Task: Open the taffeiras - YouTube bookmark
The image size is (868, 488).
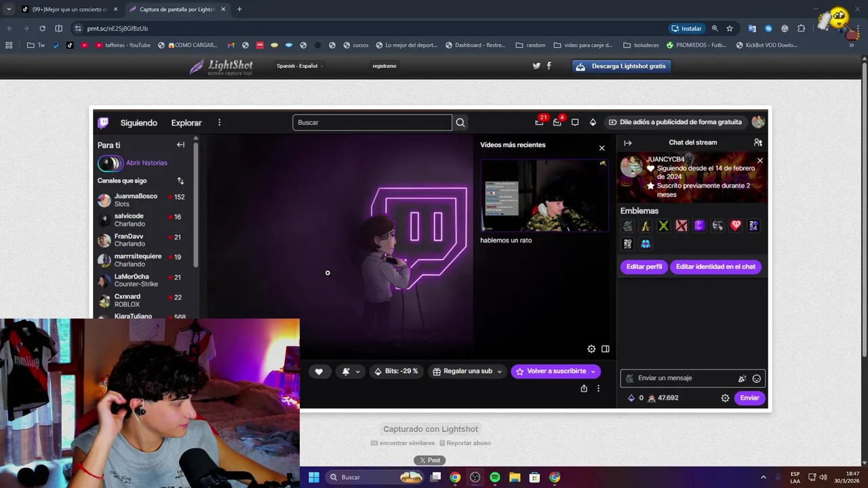Action: pyautogui.click(x=123, y=45)
